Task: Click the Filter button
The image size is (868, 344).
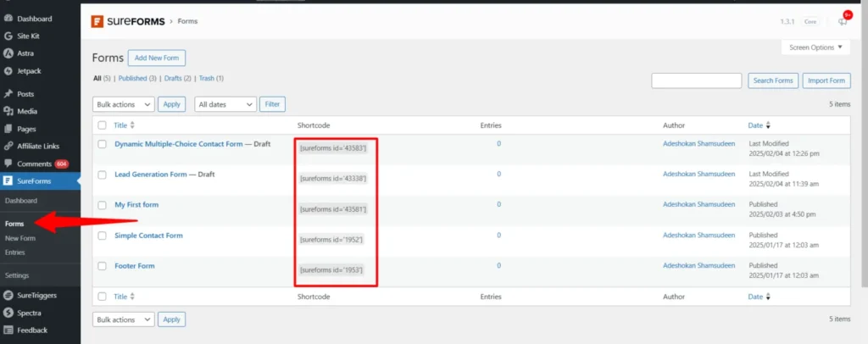Action: pos(272,104)
